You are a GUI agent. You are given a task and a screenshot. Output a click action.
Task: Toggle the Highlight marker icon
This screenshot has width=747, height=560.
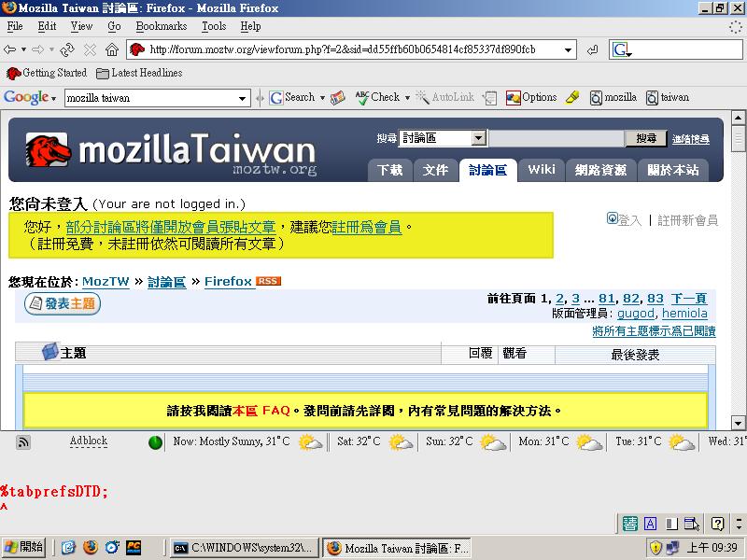(x=572, y=97)
